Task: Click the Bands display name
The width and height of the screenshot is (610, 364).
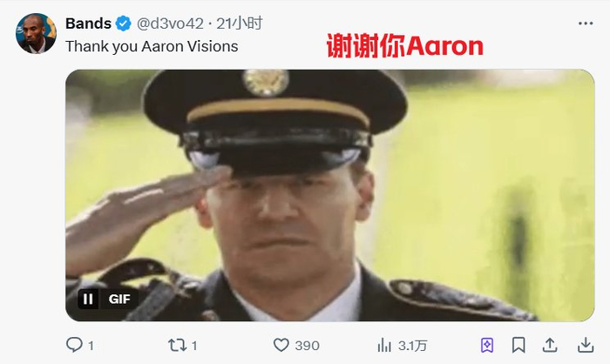Action: pos(88,24)
